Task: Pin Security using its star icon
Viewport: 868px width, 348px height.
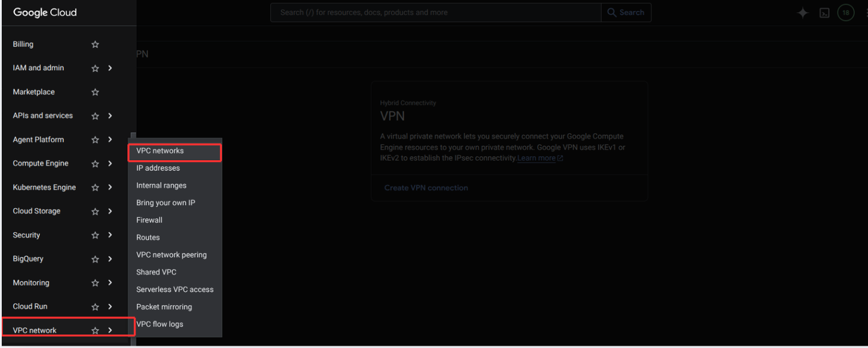Action: pos(95,235)
